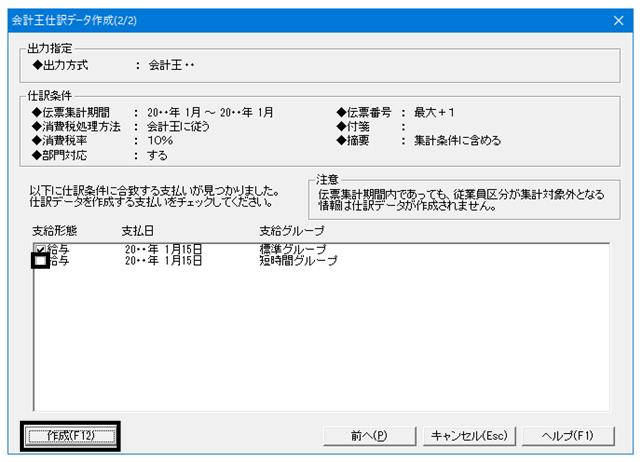
Task: Go back with 前へ(P) button
Action: coord(369,436)
